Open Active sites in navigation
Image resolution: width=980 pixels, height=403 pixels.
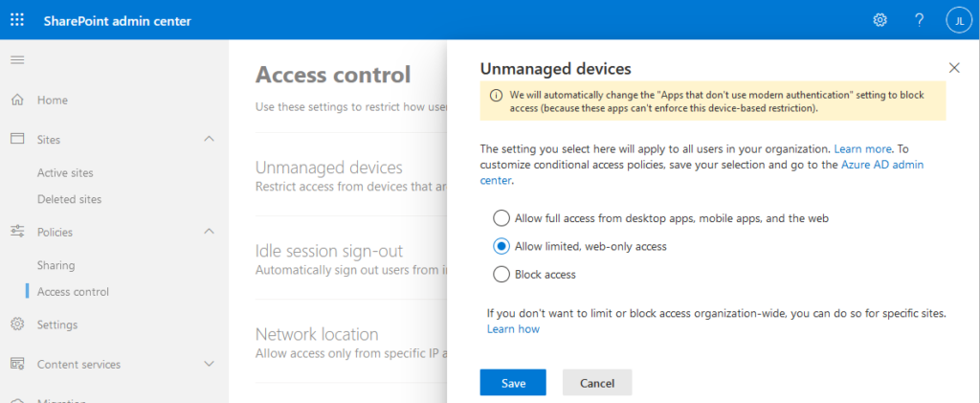(x=65, y=172)
